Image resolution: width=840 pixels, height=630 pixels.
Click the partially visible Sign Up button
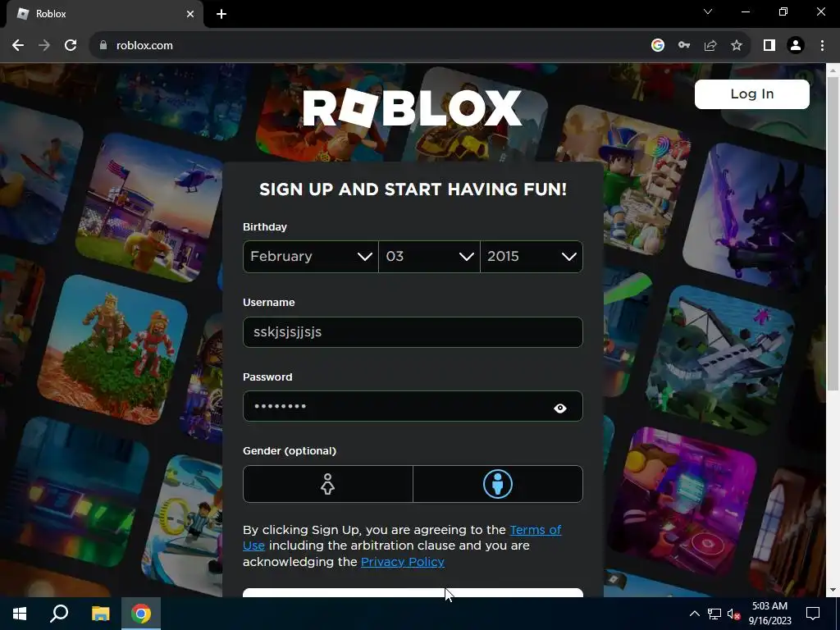(x=413, y=593)
